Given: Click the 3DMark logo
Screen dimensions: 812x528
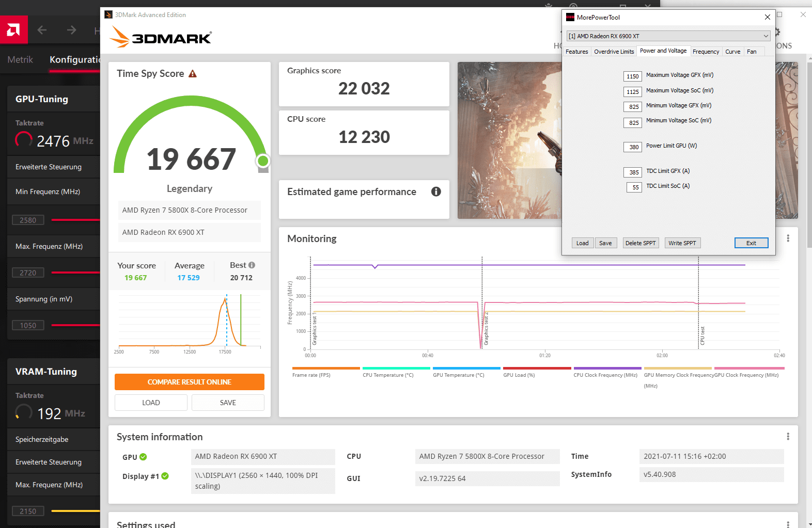Looking at the screenshot, I should 161,38.
